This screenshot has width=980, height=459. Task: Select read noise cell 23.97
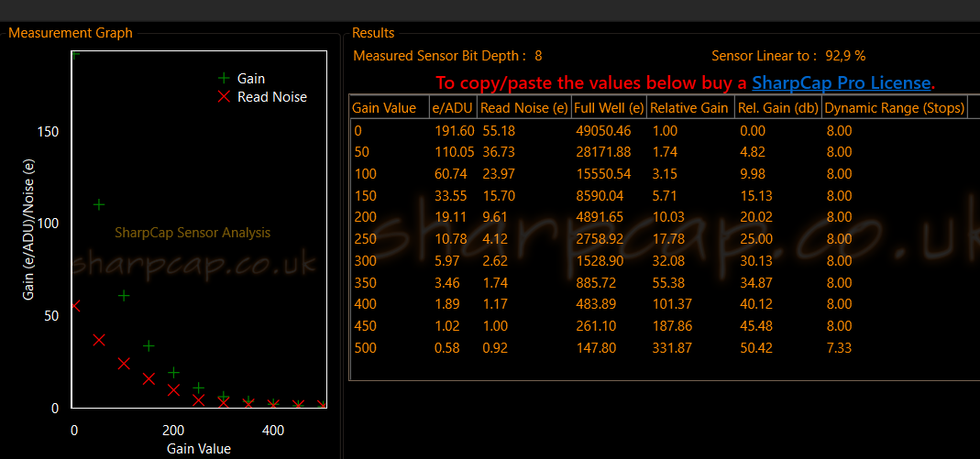click(x=498, y=173)
